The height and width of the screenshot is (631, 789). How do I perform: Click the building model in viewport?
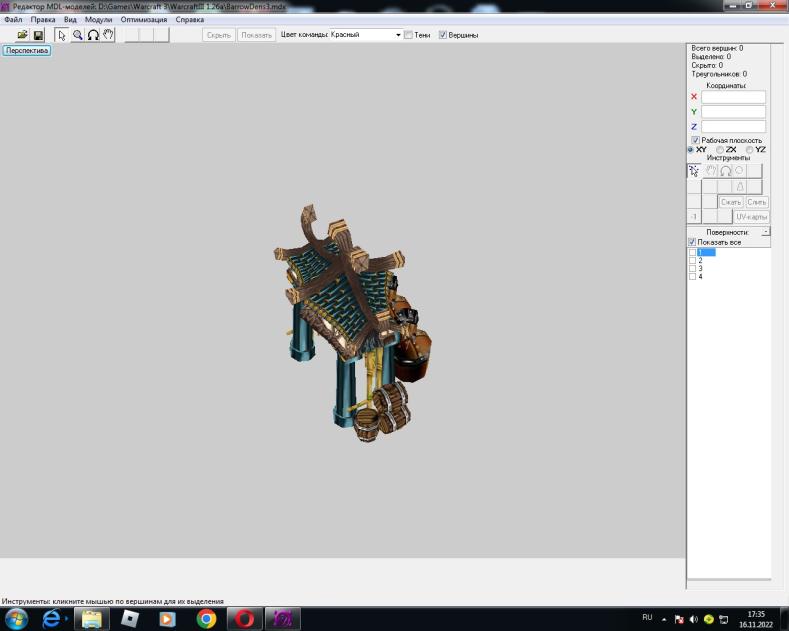coord(352,322)
